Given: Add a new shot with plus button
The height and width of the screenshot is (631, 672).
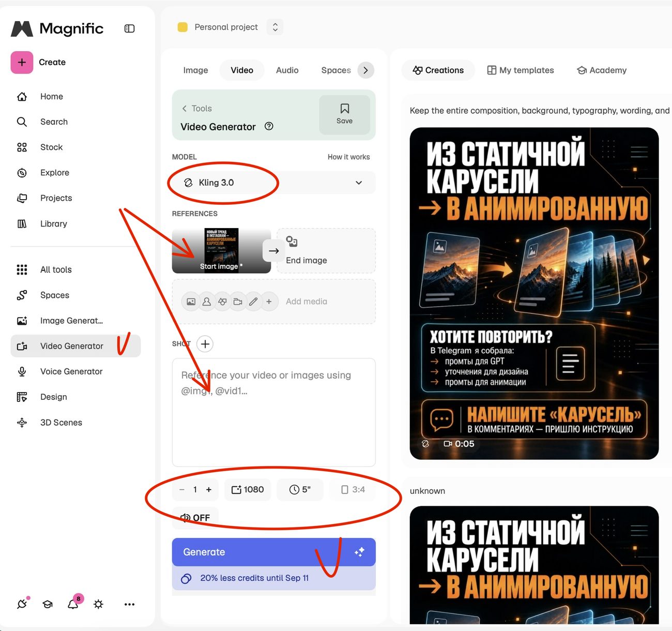Looking at the screenshot, I should [205, 344].
